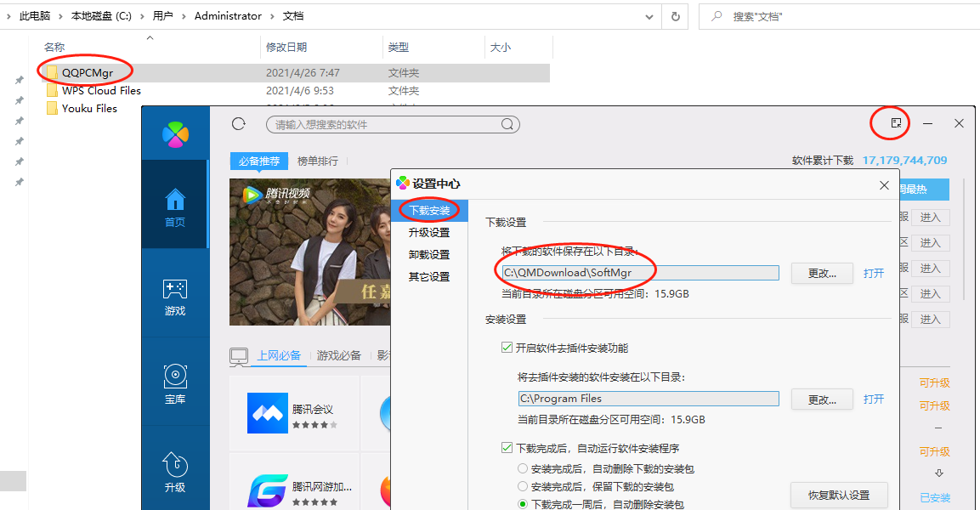Screen dimensions: 980x510
Task: Select 安装完成后，自动删除下载的安装包 option
Action: 523,468
